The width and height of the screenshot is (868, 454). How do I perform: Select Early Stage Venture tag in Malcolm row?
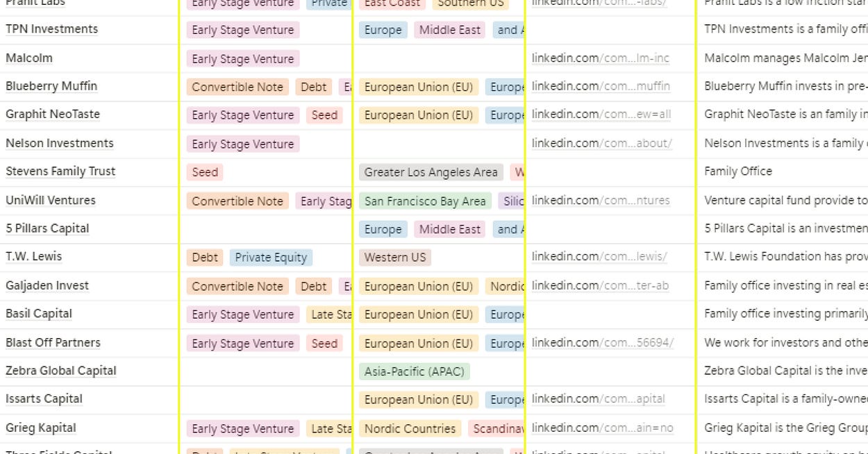coord(243,59)
